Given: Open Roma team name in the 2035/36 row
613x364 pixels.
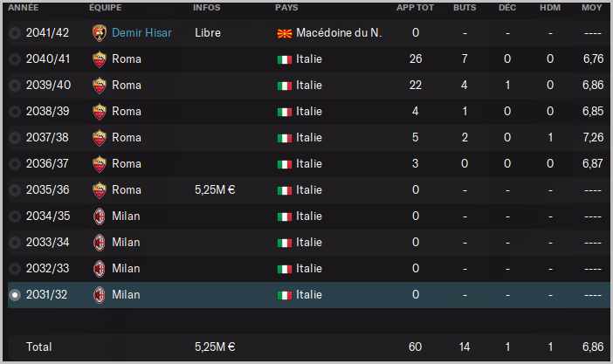Looking at the screenshot, I should point(127,190).
